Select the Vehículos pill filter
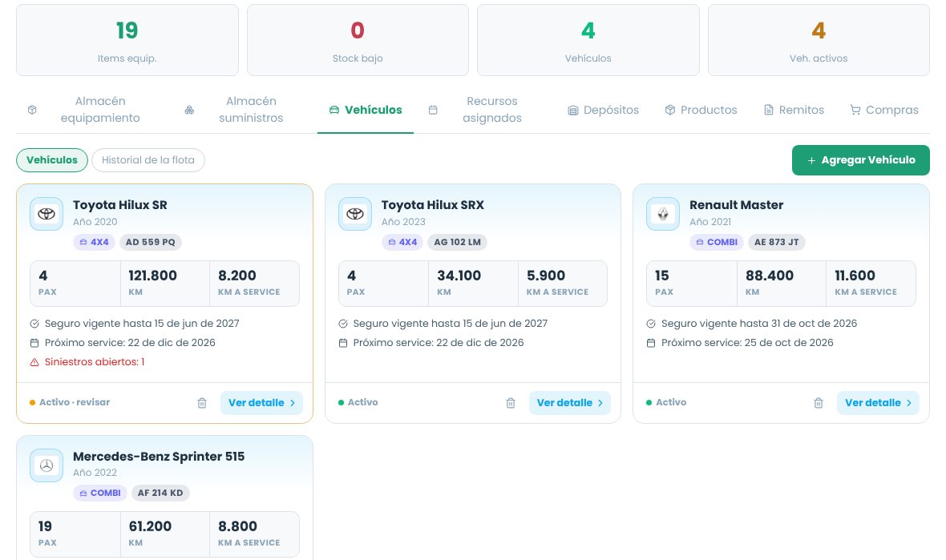This screenshot has width=946, height=560. [x=52, y=159]
